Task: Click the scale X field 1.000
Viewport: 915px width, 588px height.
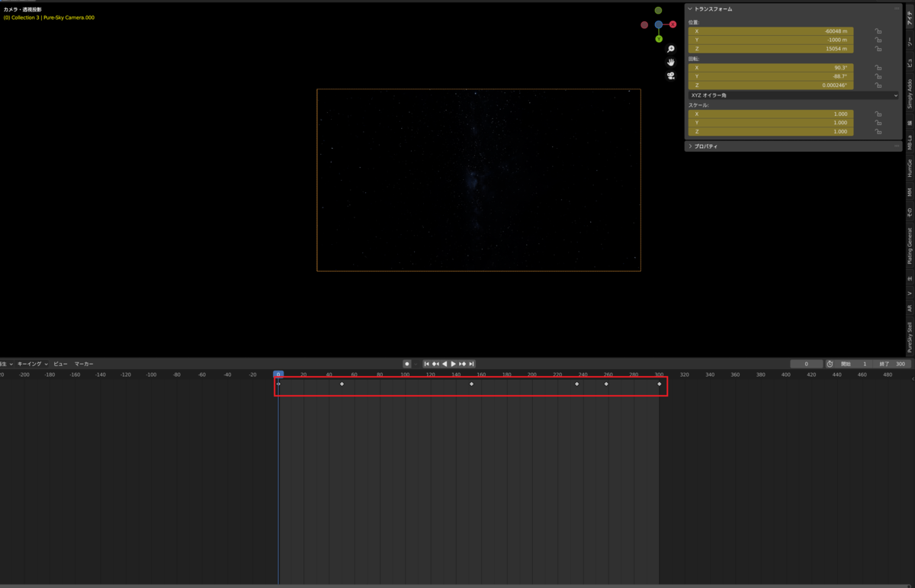Action: [x=771, y=114]
